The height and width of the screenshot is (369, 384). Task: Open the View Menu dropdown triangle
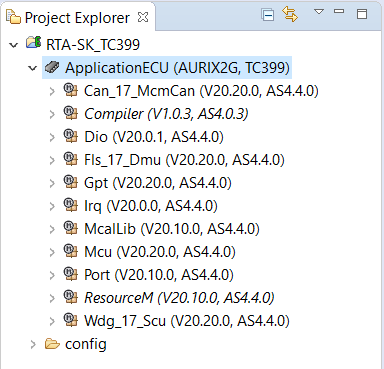coord(319,12)
